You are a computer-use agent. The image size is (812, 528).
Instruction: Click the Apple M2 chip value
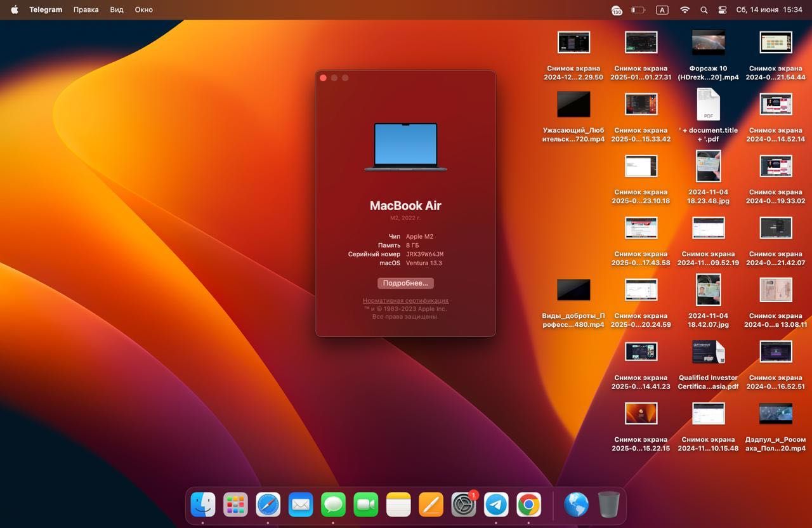click(x=419, y=237)
